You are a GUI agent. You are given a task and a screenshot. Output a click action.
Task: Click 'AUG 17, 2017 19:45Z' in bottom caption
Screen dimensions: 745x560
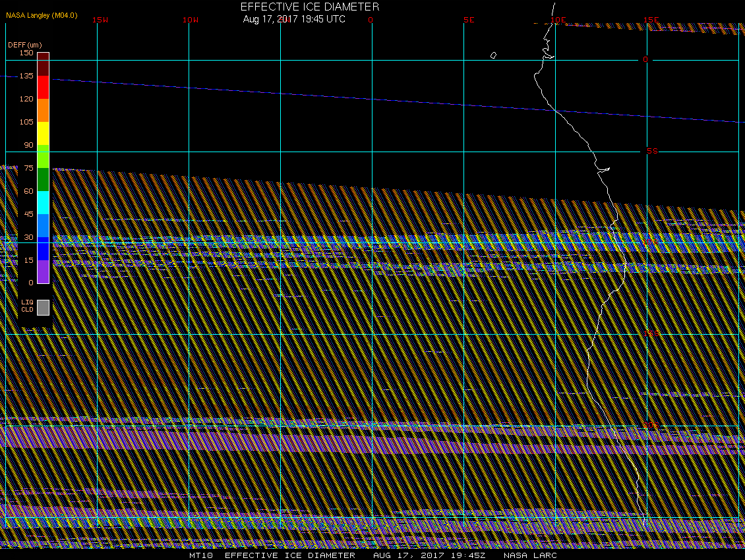429,555
